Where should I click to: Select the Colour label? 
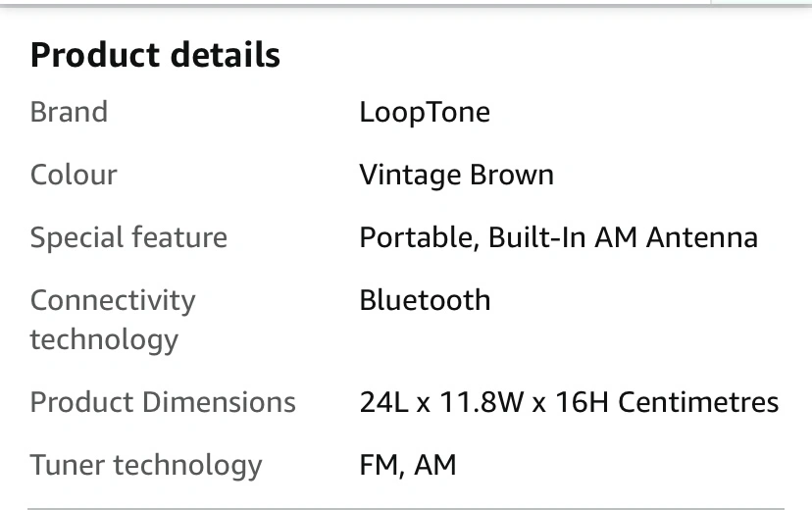(x=74, y=175)
